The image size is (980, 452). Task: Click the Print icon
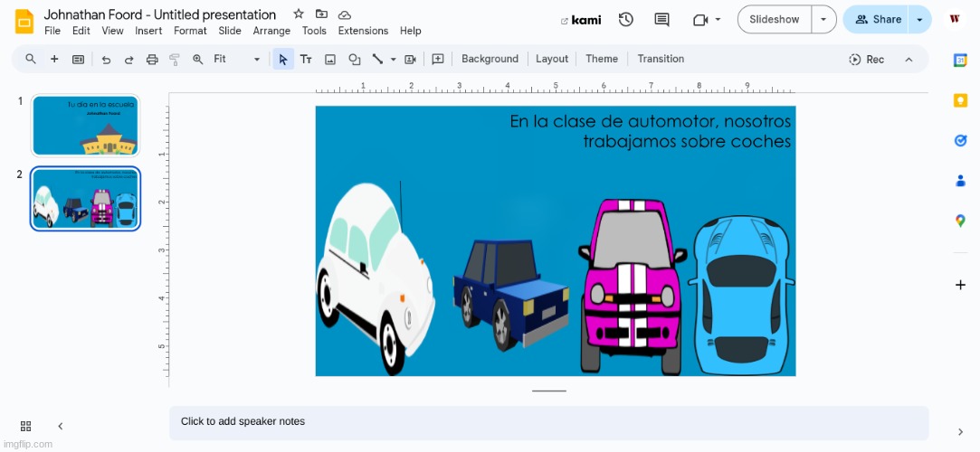152,60
